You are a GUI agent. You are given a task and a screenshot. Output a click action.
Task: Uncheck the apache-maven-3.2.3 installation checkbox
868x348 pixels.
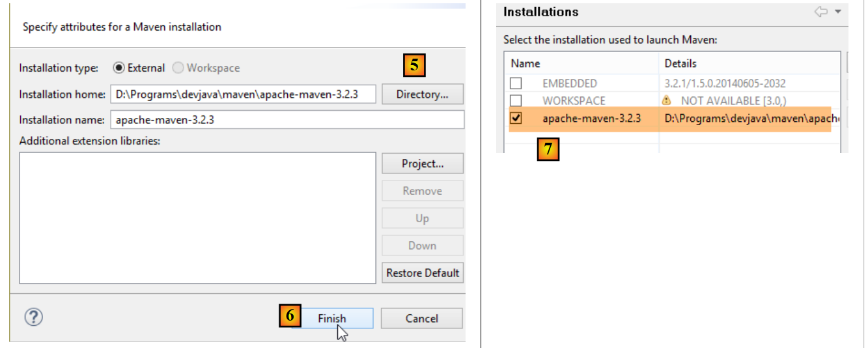click(x=516, y=118)
